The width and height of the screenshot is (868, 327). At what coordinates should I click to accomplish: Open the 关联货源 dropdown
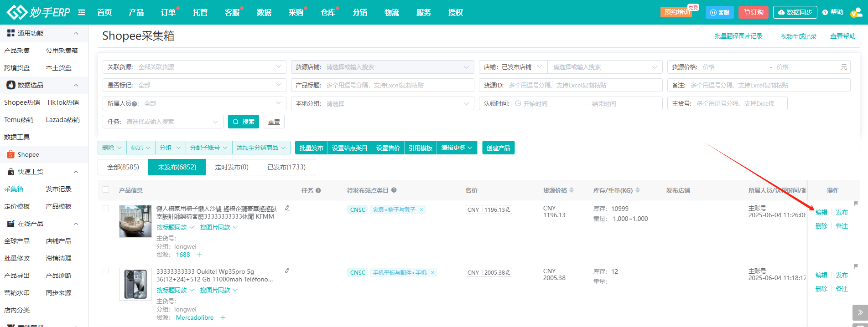(194, 67)
